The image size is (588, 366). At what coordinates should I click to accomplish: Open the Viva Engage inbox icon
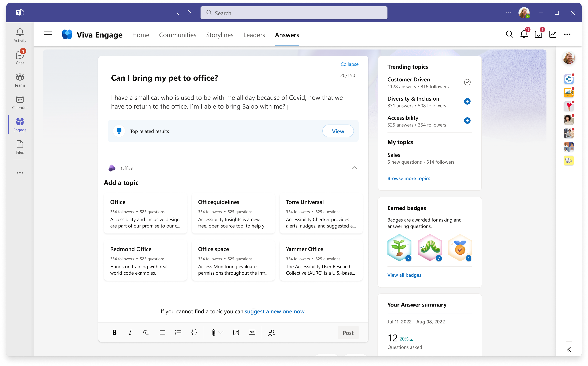(538, 34)
